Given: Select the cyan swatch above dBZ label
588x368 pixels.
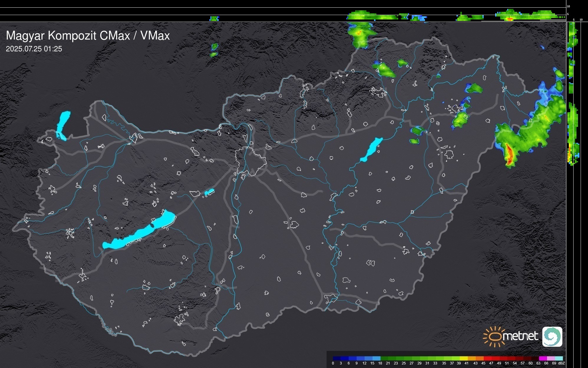Looking at the screenshot, I should coord(559,358).
